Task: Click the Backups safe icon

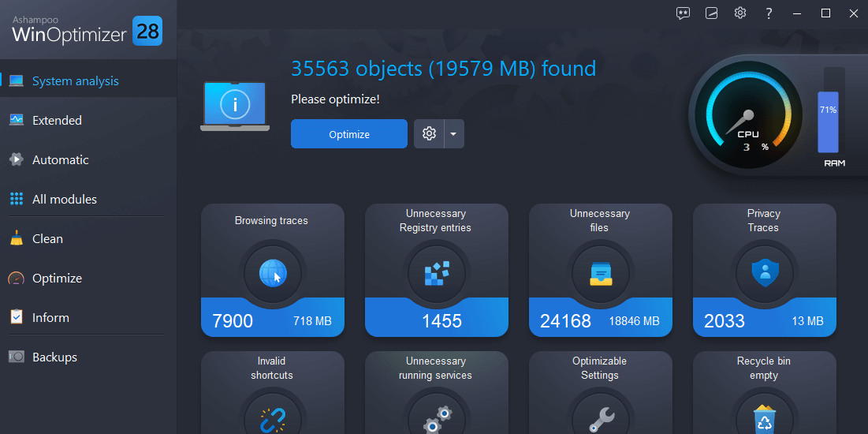Action: click(x=16, y=357)
